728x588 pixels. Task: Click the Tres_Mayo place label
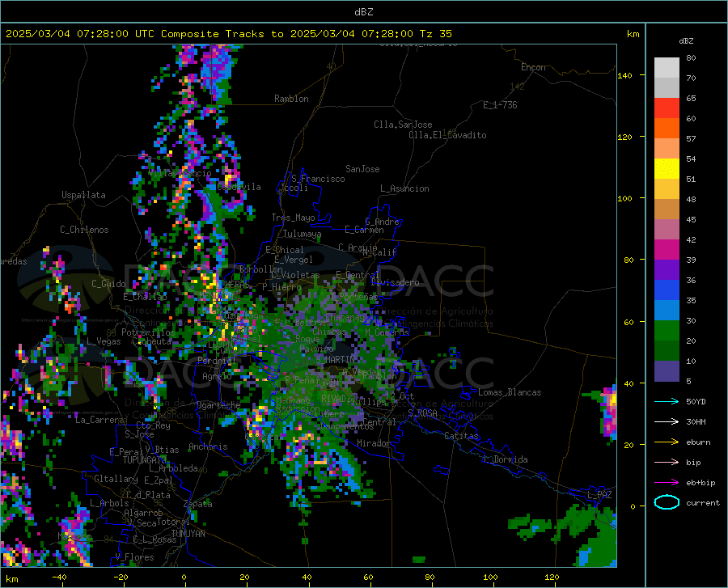pos(293,218)
